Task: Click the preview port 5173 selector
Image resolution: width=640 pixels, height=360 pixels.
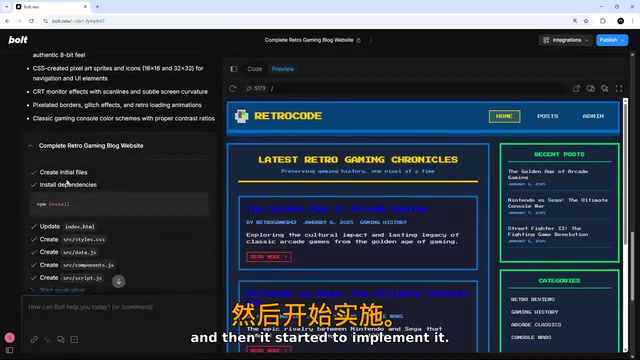Action: [256, 88]
